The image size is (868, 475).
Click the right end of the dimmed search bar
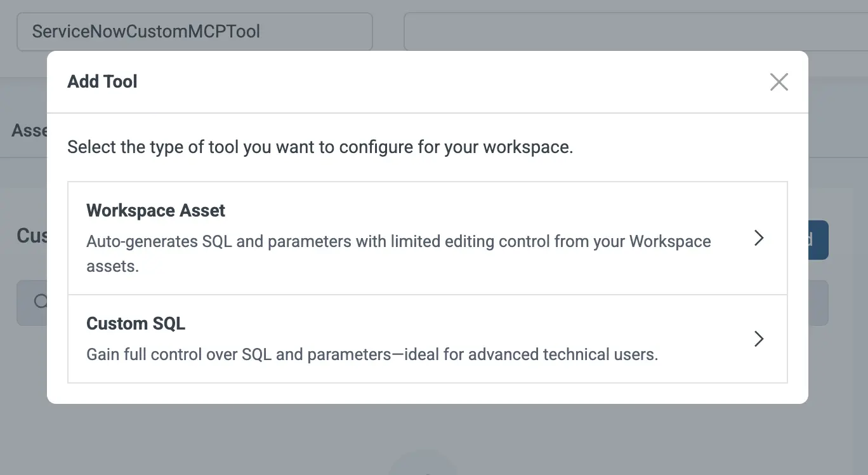[818, 303]
